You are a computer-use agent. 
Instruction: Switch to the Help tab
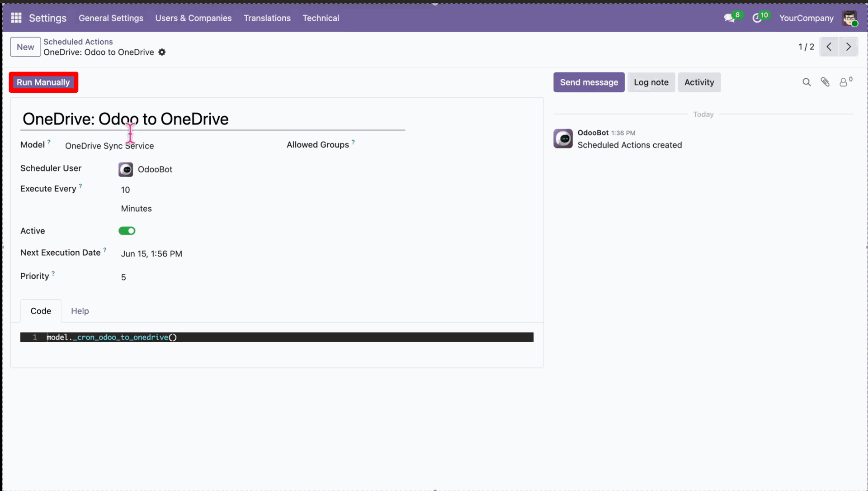click(80, 311)
